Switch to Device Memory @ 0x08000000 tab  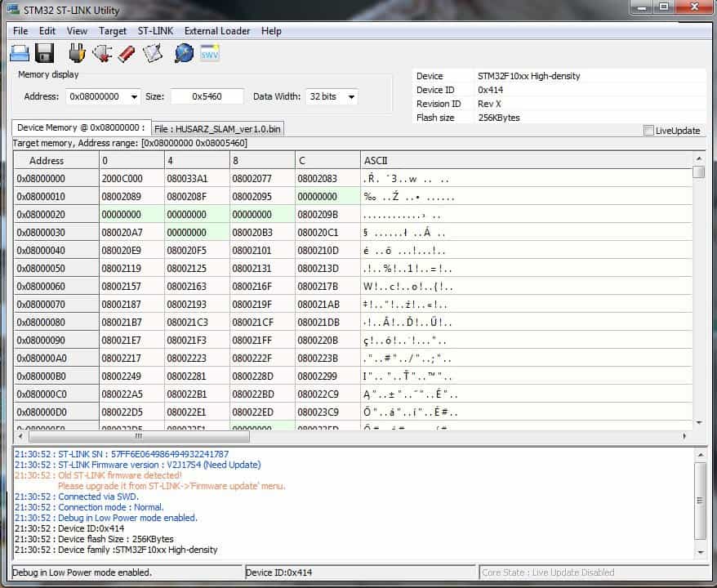(81, 127)
